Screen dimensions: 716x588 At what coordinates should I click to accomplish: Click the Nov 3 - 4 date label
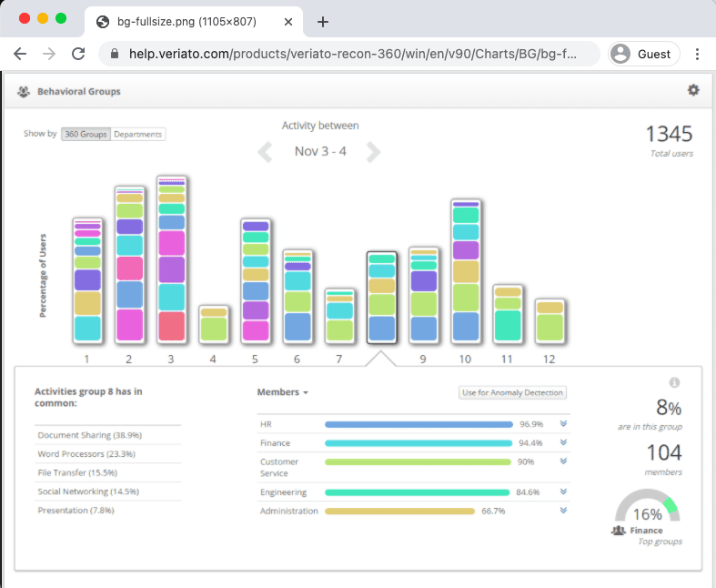coord(320,151)
